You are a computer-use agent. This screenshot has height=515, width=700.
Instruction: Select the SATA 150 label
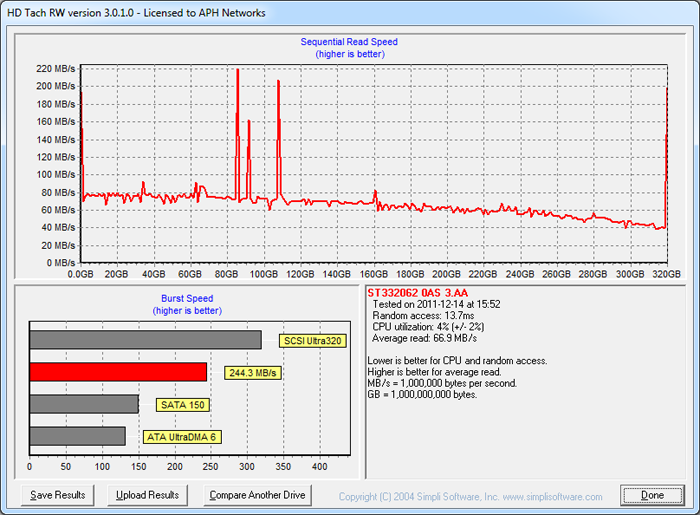coord(181,405)
